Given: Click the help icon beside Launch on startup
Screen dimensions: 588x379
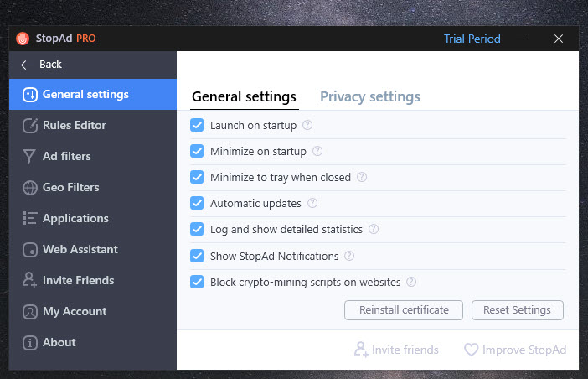Looking at the screenshot, I should click(x=307, y=125).
